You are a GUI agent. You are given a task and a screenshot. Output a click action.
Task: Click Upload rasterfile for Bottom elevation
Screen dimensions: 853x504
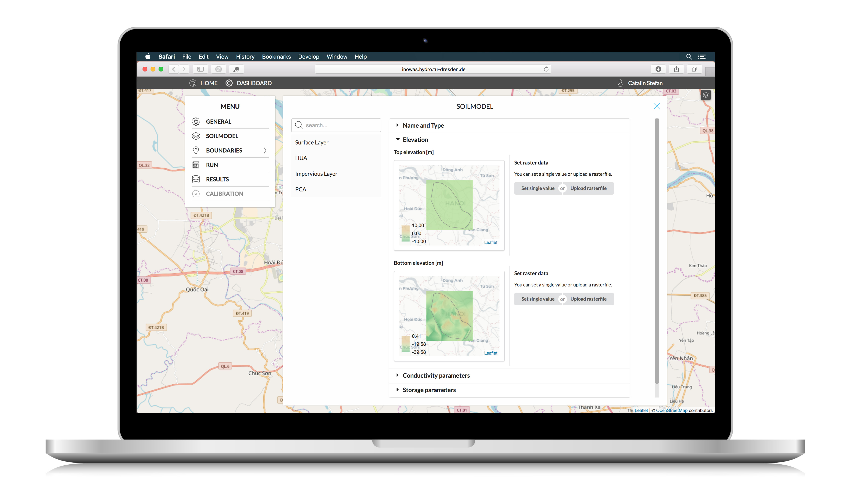tap(588, 299)
